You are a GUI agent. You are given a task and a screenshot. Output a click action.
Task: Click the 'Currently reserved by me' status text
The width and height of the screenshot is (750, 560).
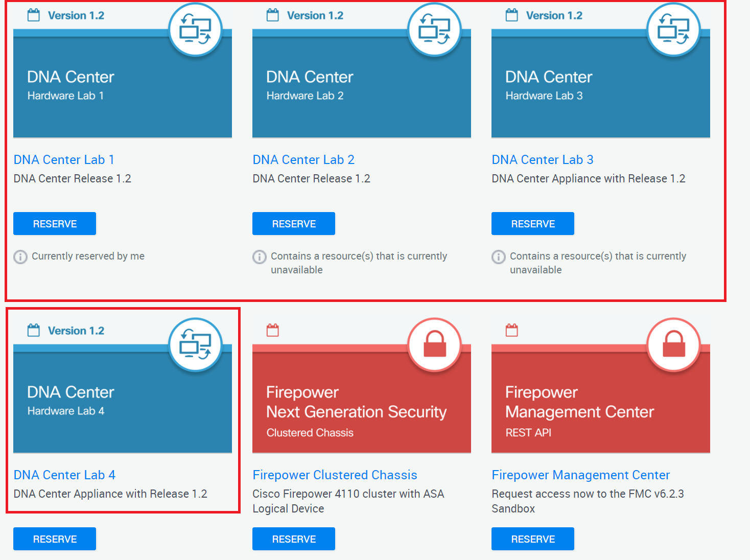[88, 256]
